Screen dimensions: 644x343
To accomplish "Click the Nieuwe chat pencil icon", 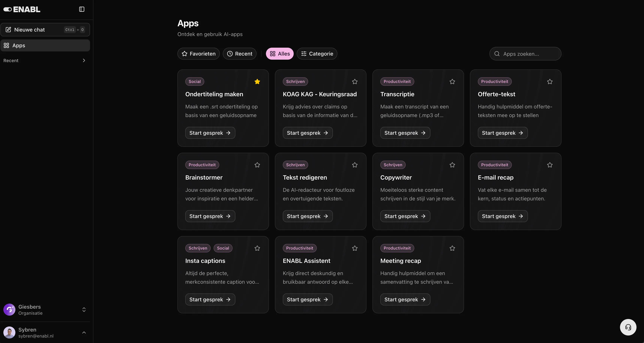I will point(8,29).
